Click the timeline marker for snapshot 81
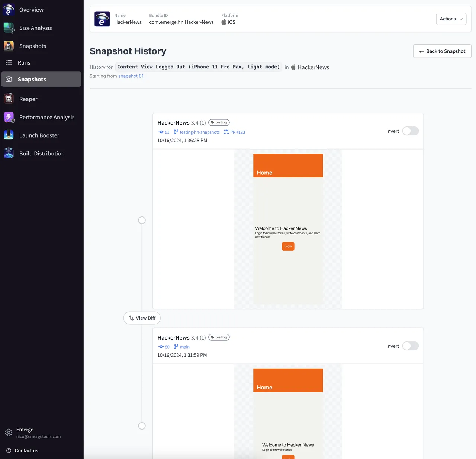The width and height of the screenshot is (476, 459). pyautogui.click(x=142, y=220)
